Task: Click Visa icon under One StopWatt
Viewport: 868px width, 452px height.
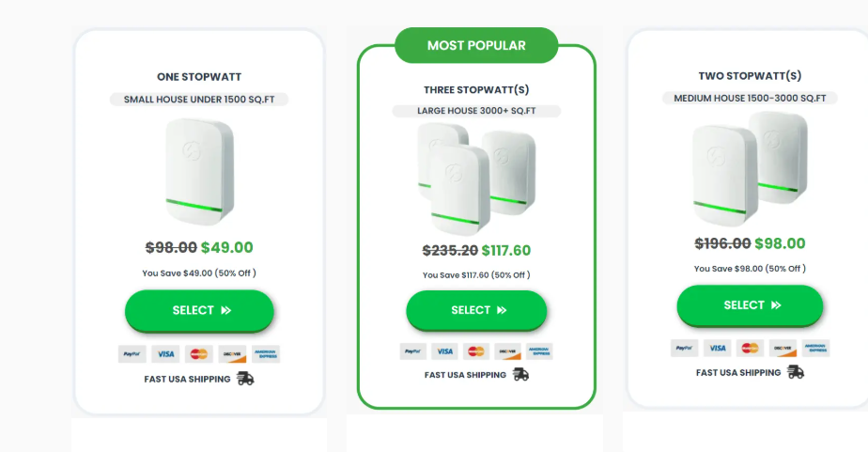Action: pos(165,354)
